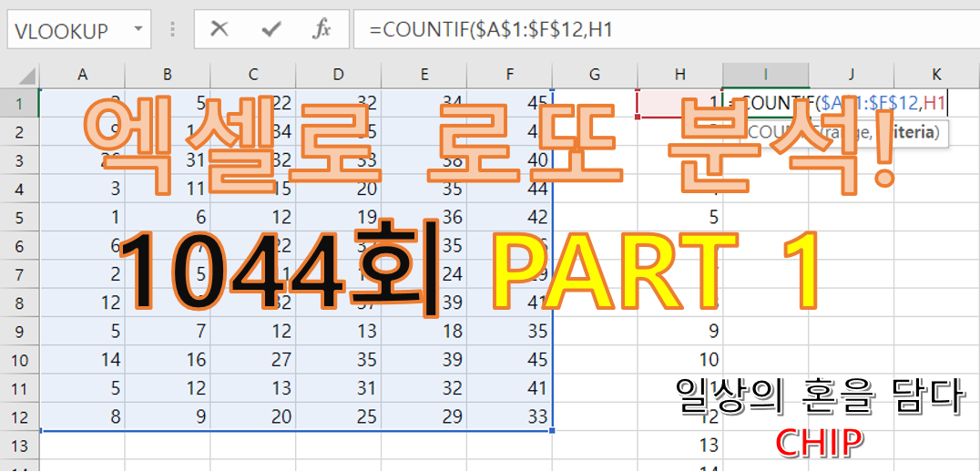This screenshot has height=472, width=980.
Task: Click cell A9 containing 5
Action: pos(82,331)
